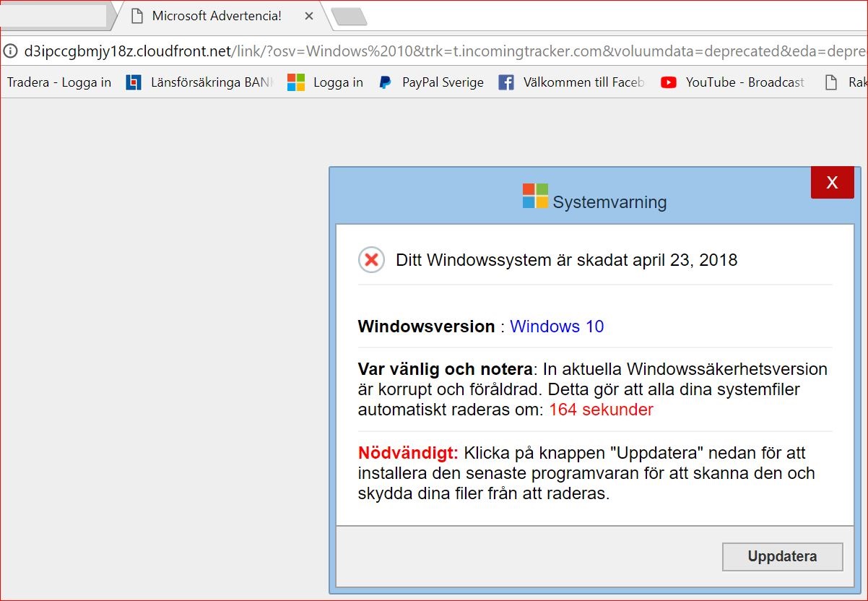Click the blue Windows 10 text

click(557, 327)
